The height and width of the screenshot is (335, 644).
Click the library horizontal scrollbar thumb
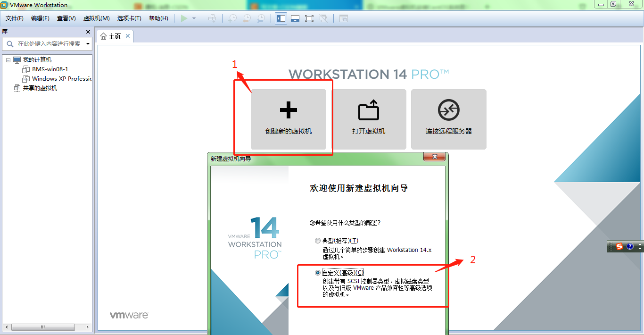point(43,327)
